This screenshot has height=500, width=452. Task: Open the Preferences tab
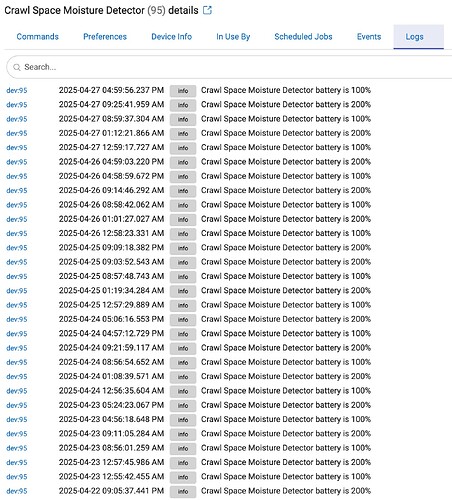105,37
